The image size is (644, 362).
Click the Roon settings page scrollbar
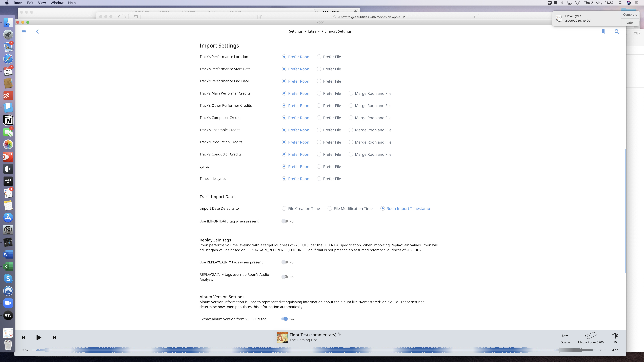coord(625,211)
